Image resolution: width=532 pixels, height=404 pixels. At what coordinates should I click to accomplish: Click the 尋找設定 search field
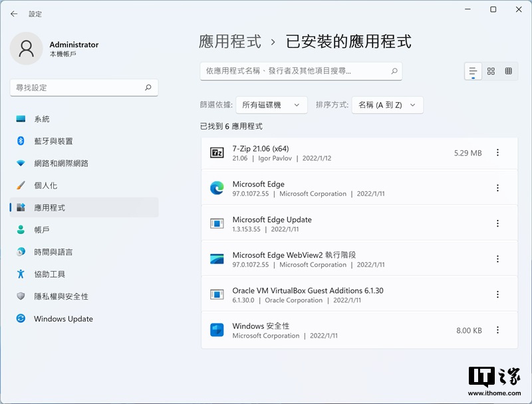pos(76,87)
